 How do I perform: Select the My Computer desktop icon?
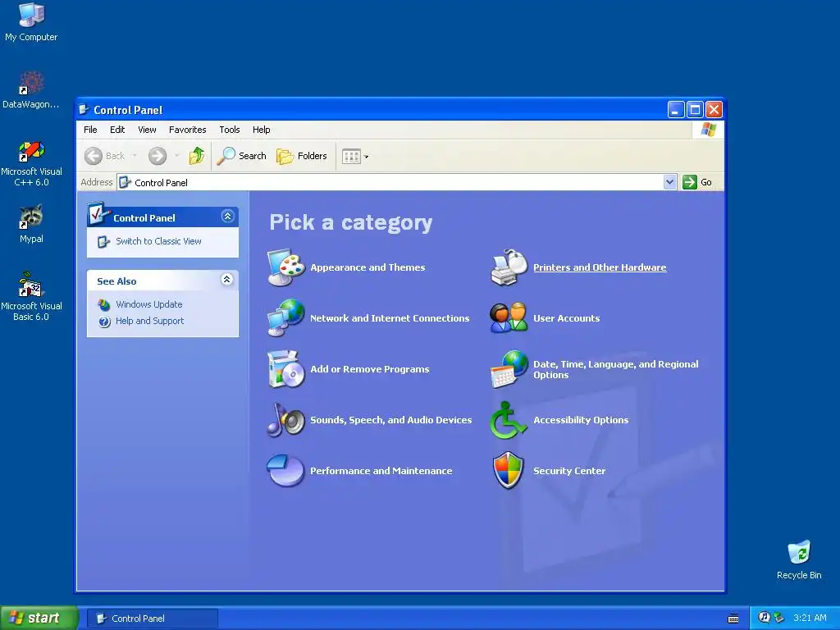pos(31,22)
